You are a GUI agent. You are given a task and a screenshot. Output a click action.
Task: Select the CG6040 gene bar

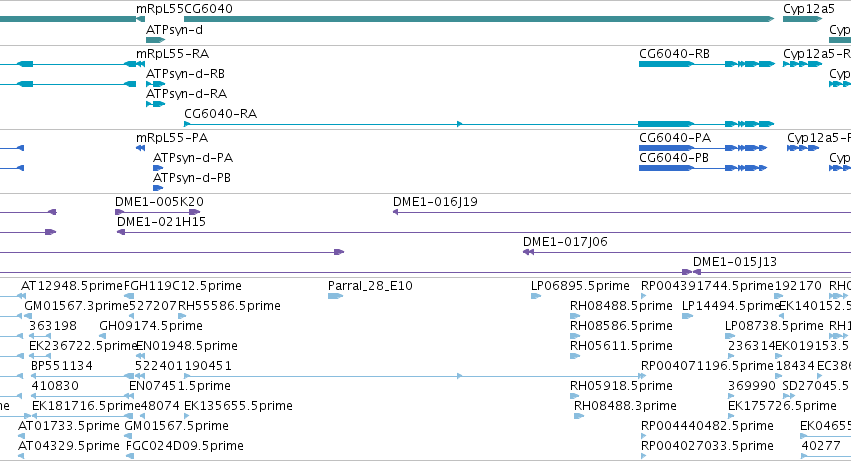[479, 20]
